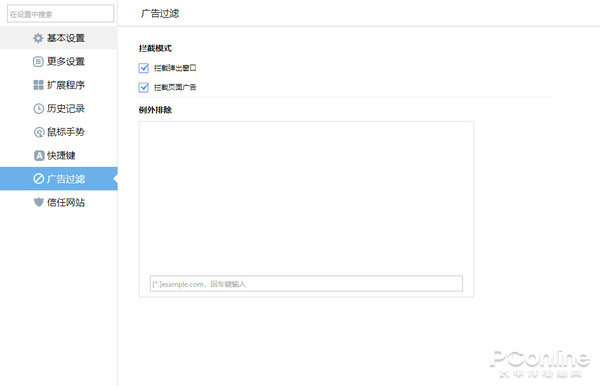Toggle the 拦截页面广告 checkbox
600x386 pixels.
(x=143, y=88)
